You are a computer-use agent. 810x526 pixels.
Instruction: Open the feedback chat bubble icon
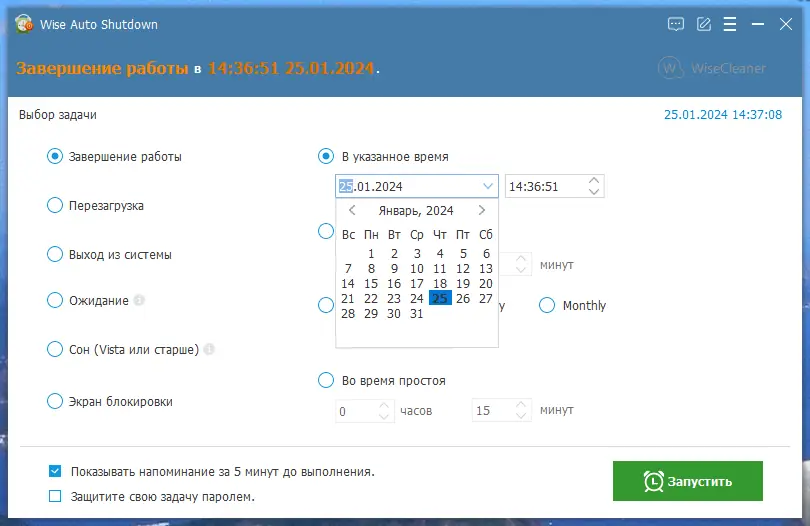[676, 24]
